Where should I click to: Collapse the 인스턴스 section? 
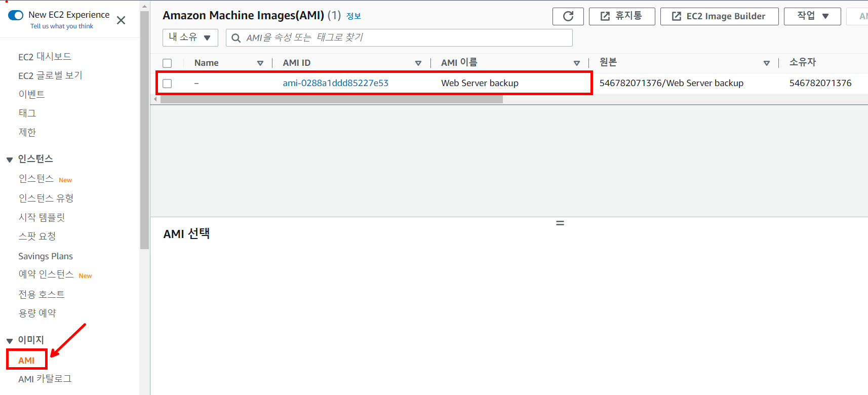pyautogui.click(x=10, y=160)
